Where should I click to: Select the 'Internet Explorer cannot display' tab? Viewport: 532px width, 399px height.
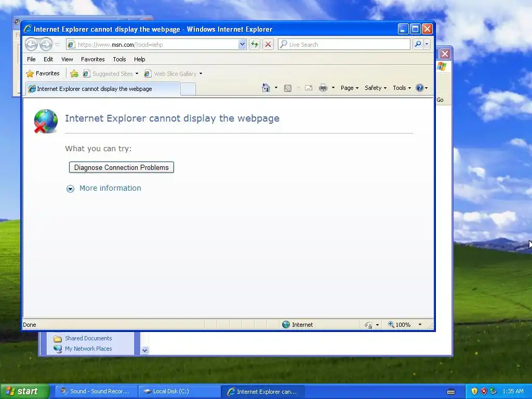[x=103, y=89]
